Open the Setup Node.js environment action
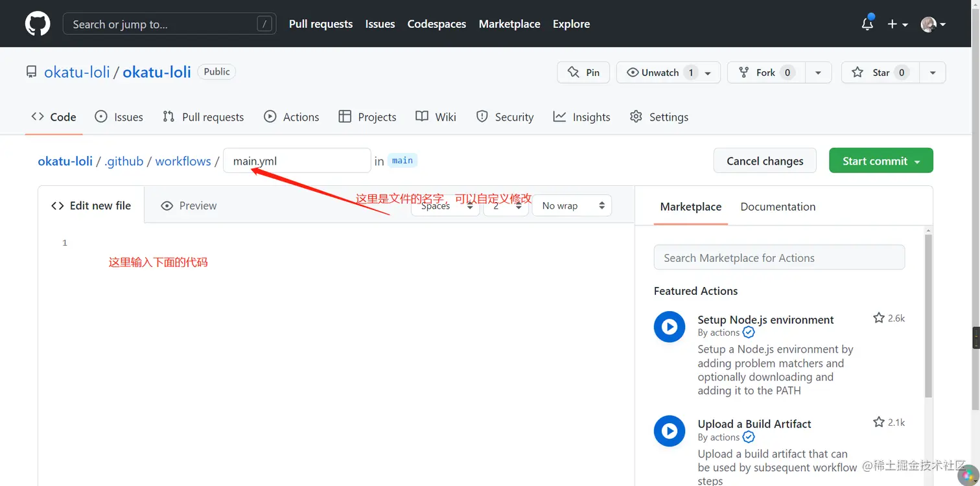The width and height of the screenshot is (980, 486). click(765, 319)
